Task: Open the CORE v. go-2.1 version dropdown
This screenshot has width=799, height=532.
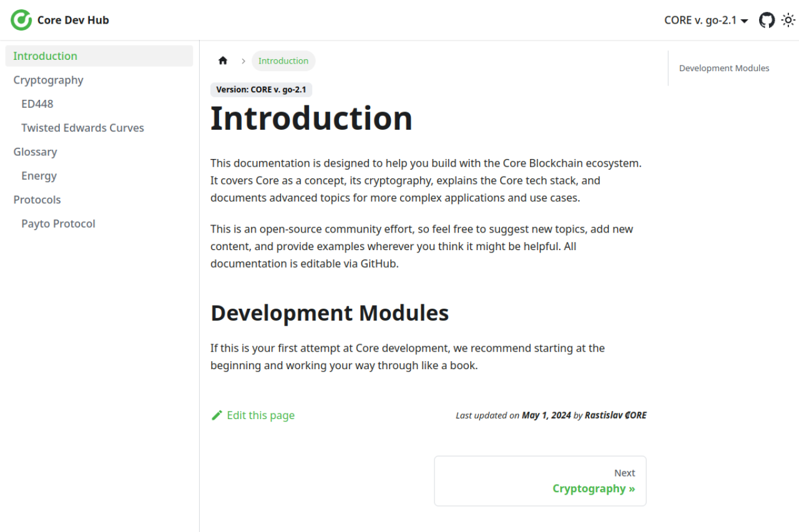Action: [x=706, y=20]
